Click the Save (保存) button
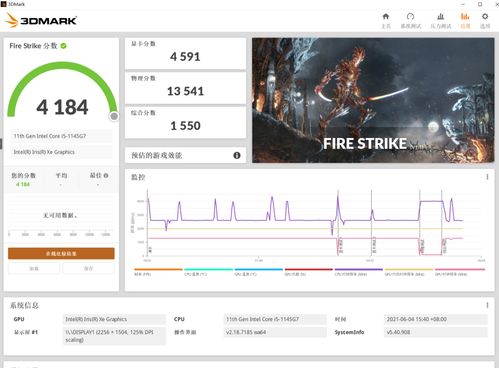This screenshot has height=368, width=499. tap(88, 268)
